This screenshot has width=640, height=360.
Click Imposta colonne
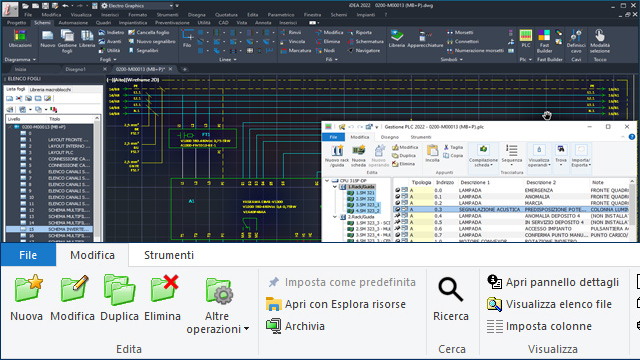click(x=539, y=326)
